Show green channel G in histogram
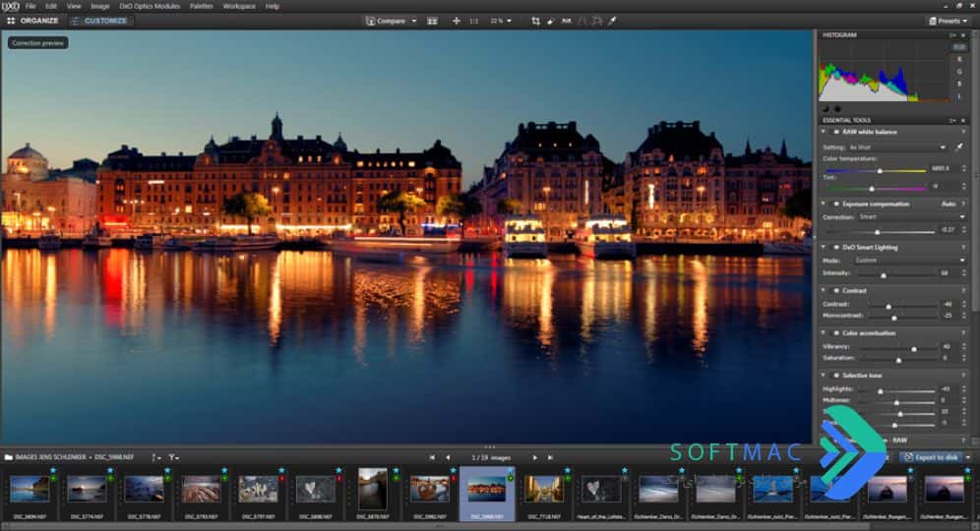Image resolution: width=980 pixels, height=531 pixels. coord(959,72)
